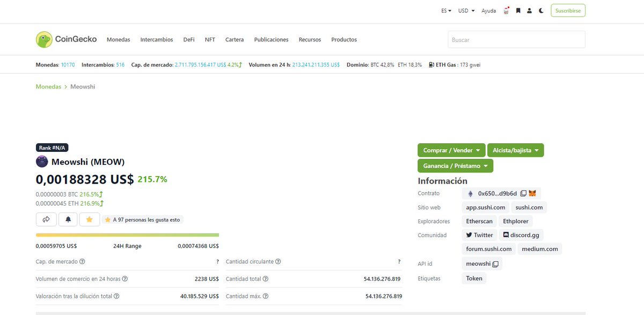Click the Suscribirse button
Viewport: 644px width, 315px height.
point(568,11)
